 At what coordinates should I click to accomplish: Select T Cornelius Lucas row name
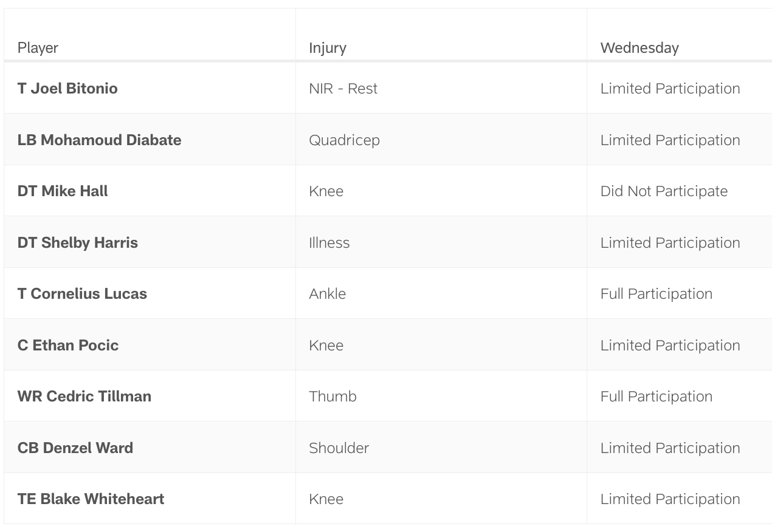(82, 294)
